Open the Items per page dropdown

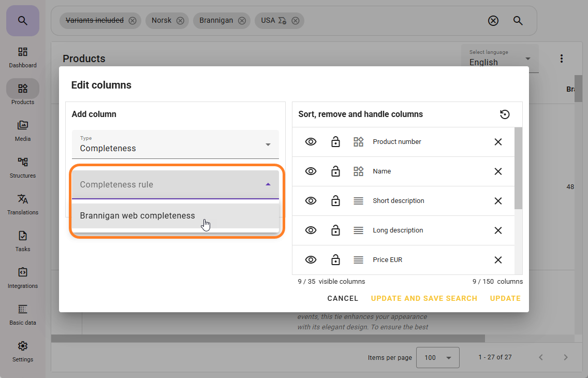click(437, 357)
